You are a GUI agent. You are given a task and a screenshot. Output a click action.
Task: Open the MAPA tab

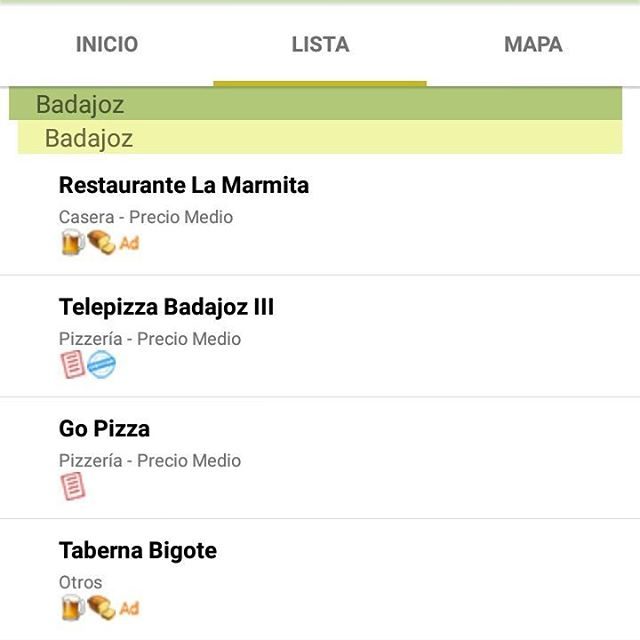[533, 44]
